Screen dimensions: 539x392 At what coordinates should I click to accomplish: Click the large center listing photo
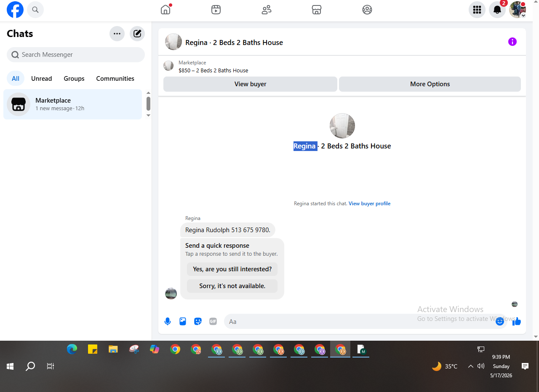click(342, 126)
